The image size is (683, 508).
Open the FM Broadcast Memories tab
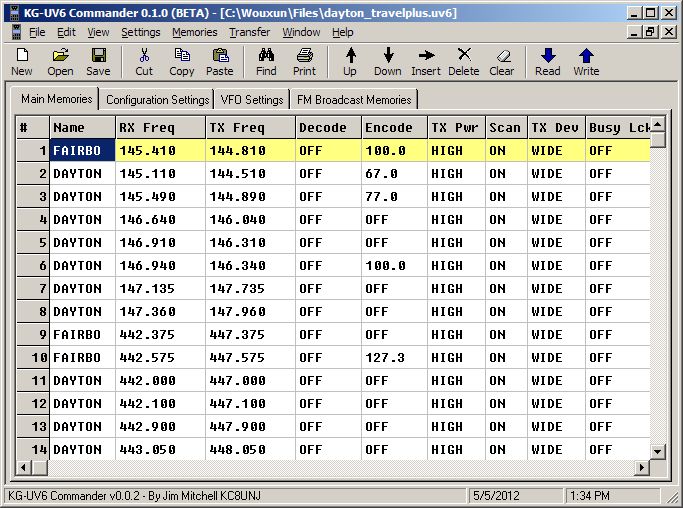353,100
